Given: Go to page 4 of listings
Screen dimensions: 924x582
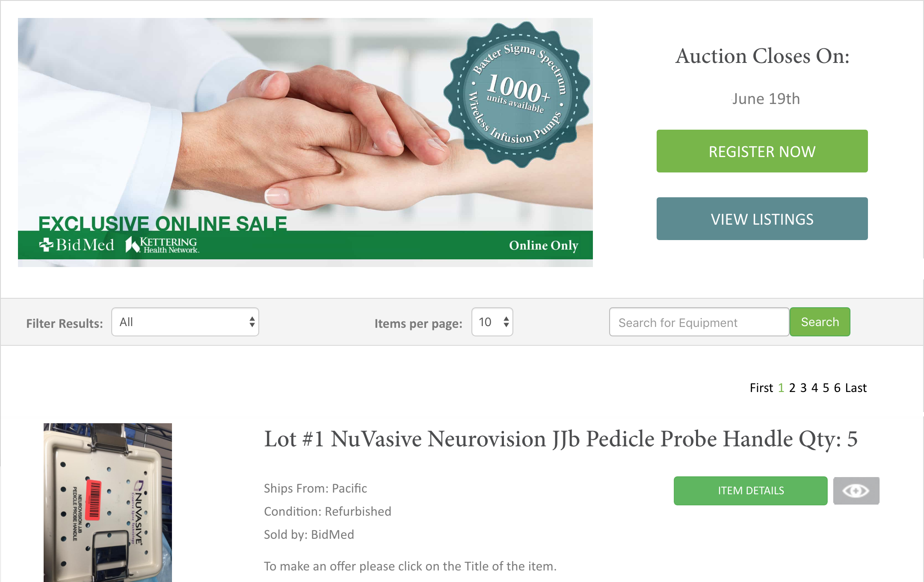Looking at the screenshot, I should click(814, 388).
